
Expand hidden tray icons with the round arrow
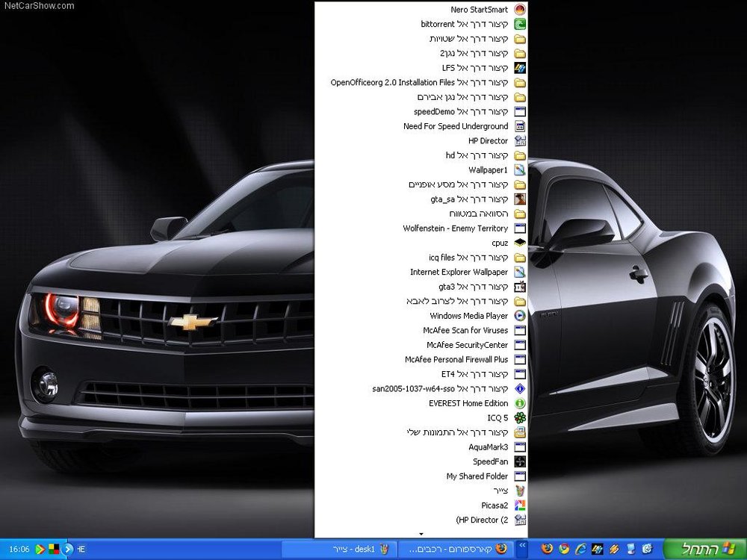[x=68, y=549]
